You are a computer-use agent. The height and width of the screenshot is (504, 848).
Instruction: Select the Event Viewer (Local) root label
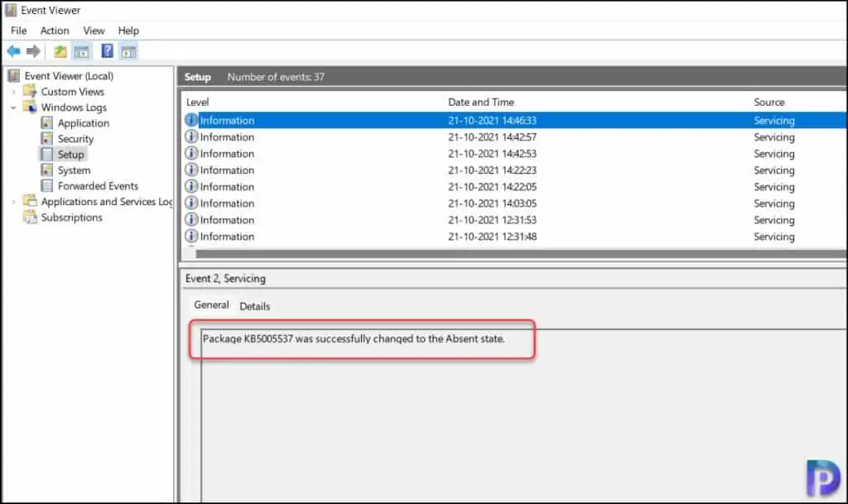click(69, 75)
